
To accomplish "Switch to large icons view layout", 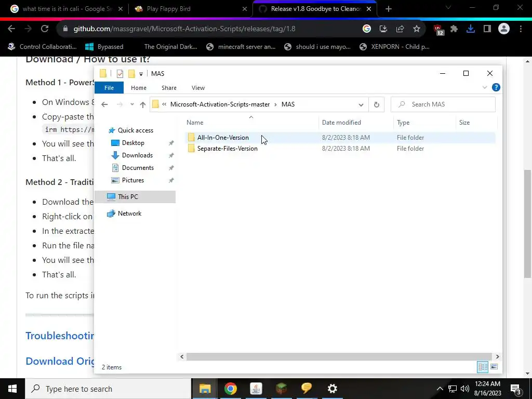I will pos(494,367).
